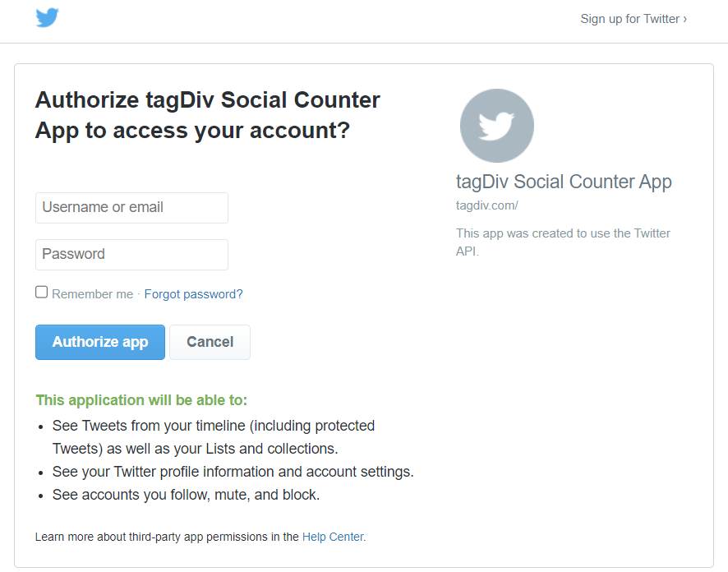Click the chevron after Sign up for Twitter
The height and width of the screenshot is (572, 728).
tap(684, 19)
